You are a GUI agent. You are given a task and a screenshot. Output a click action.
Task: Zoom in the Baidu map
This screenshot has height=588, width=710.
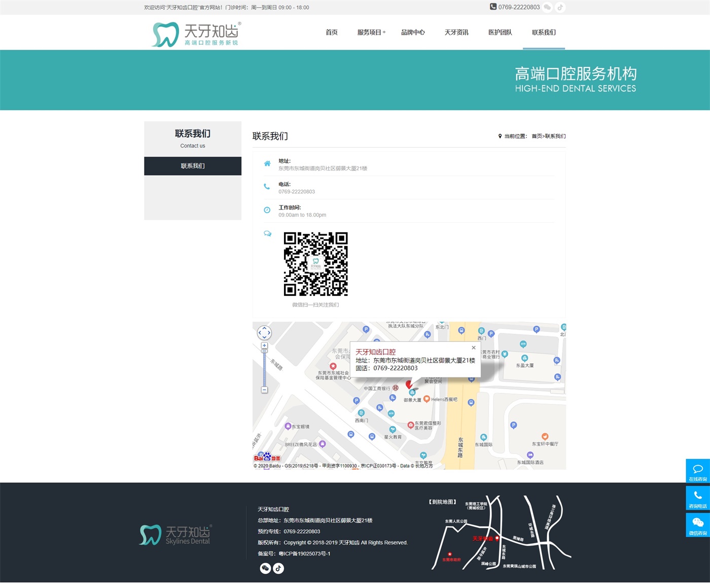(264, 345)
